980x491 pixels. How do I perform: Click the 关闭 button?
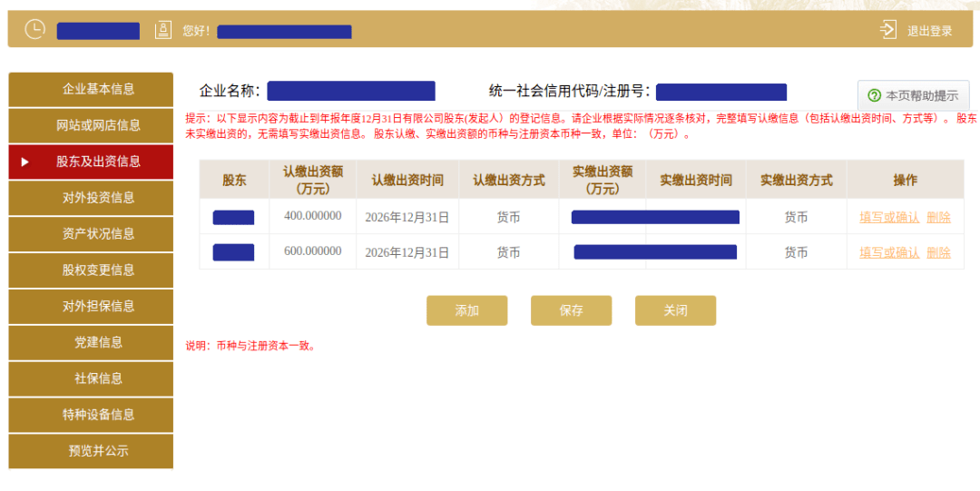(676, 311)
